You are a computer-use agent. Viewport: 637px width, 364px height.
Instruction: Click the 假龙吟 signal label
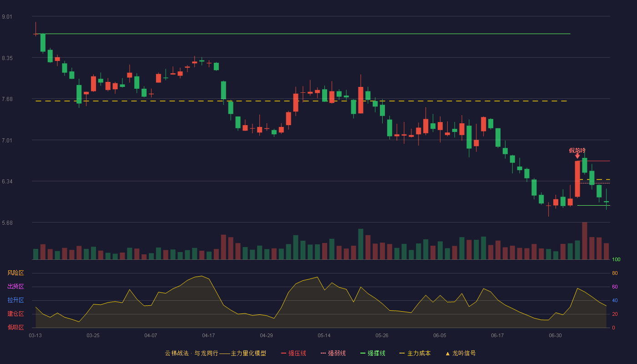point(577,150)
